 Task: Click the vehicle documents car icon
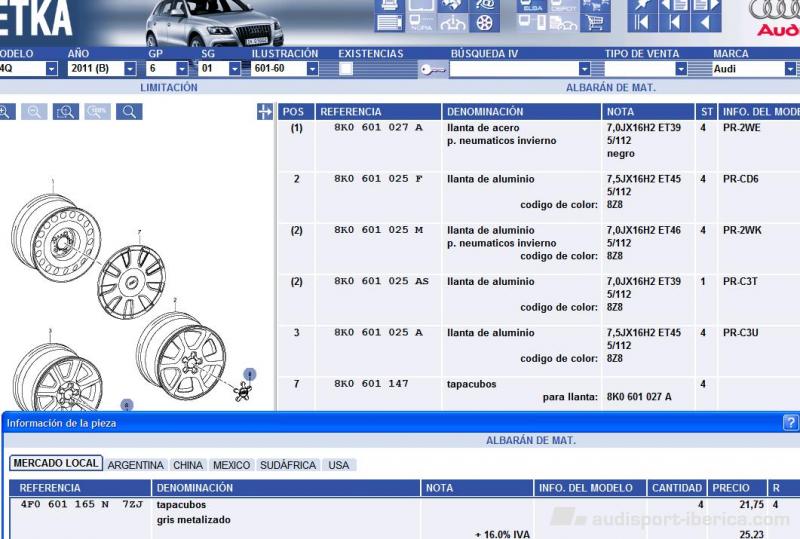[563, 23]
